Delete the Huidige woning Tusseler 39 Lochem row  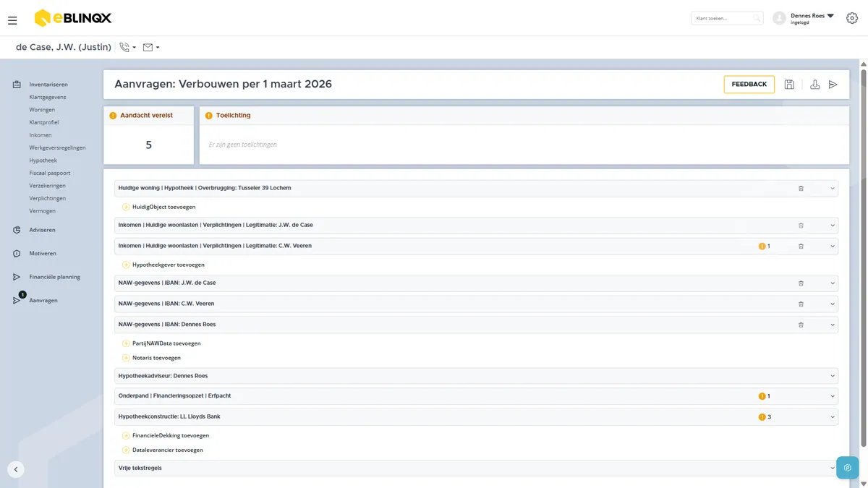point(801,188)
